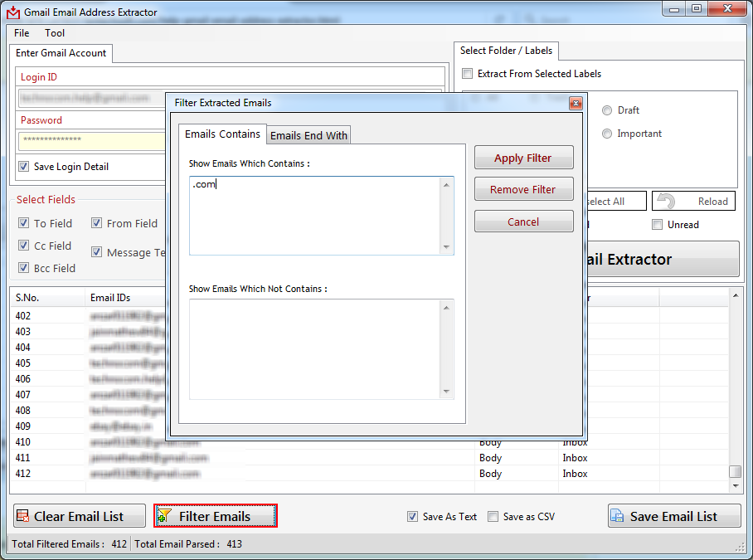Select row 411 in email list

pyautogui.click(x=370, y=458)
